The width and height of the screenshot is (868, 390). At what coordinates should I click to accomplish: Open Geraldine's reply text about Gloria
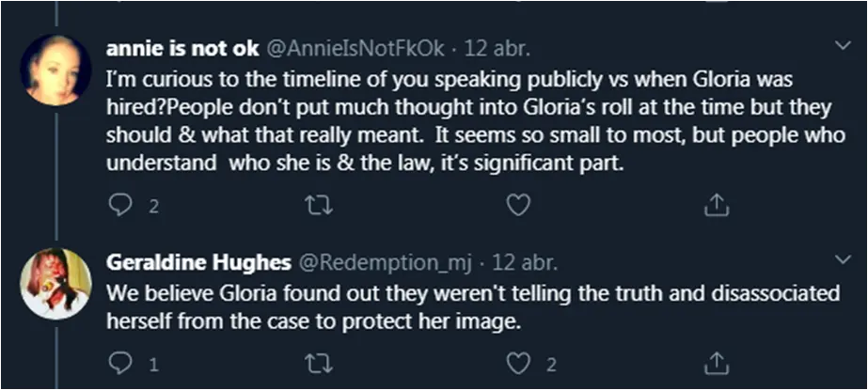[x=470, y=305]
